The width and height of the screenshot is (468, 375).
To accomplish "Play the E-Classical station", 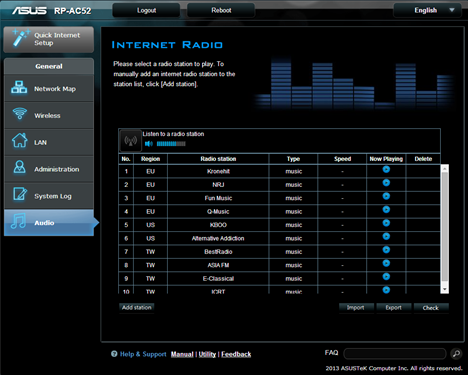I will [386, 276].
